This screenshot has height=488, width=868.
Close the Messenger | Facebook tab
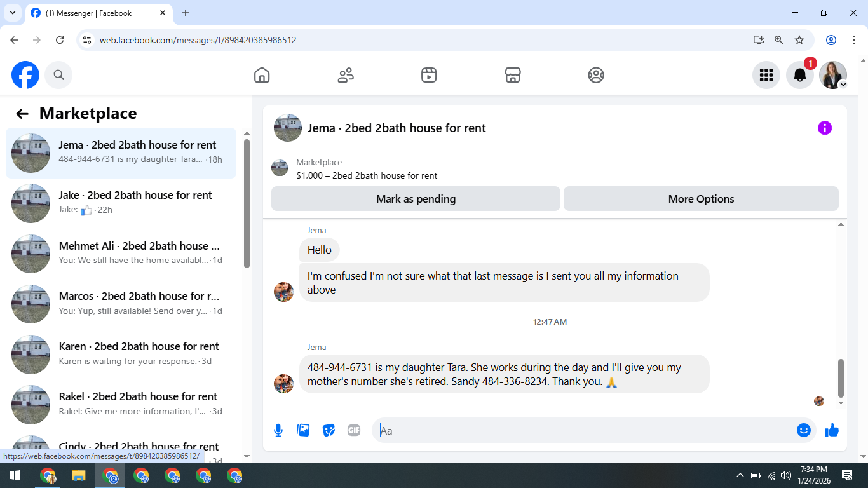click(162, 13)
